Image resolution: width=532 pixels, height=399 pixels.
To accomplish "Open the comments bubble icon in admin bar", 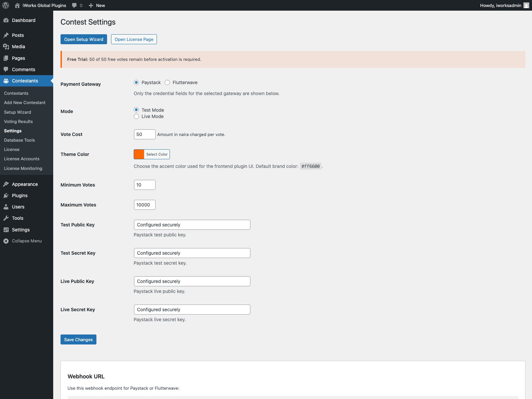I will click(74, 5).
